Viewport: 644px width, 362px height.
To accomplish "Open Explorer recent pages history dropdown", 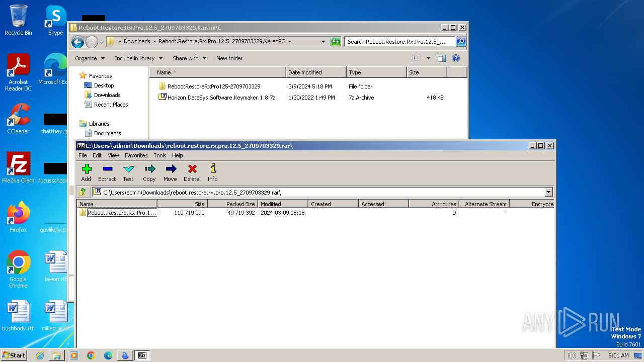I will pos(101,42).
